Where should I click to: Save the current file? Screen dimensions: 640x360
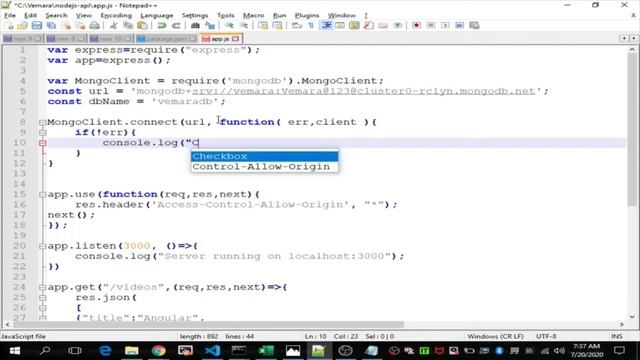click(x=37, y=26)
